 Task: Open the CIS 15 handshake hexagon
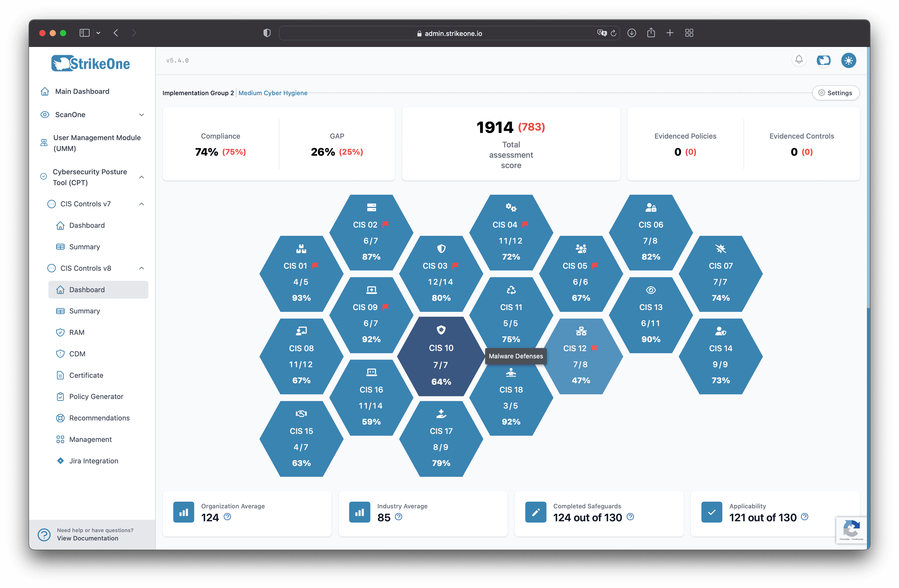point(301,439)
